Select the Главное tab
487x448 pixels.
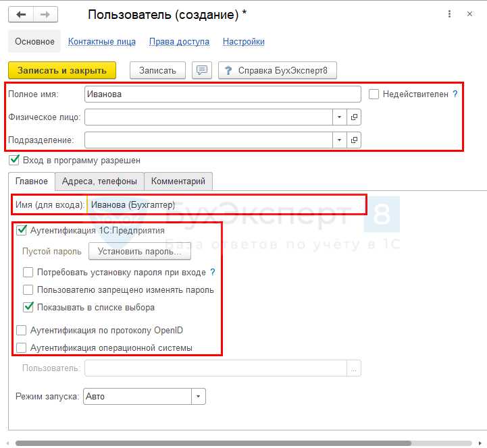32,181
